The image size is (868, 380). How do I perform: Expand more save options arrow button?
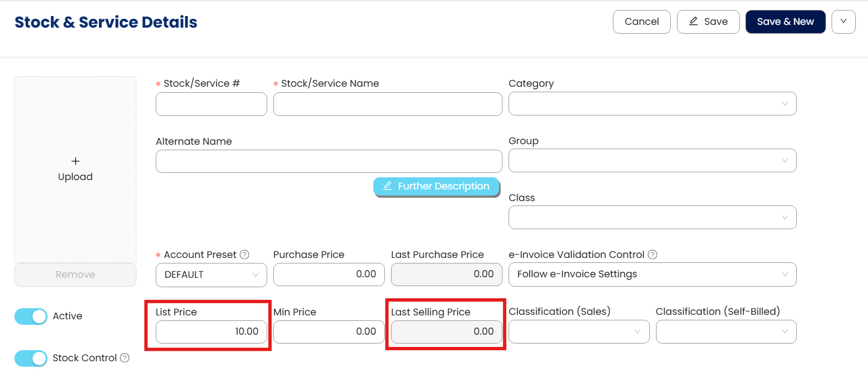[843, 22]
